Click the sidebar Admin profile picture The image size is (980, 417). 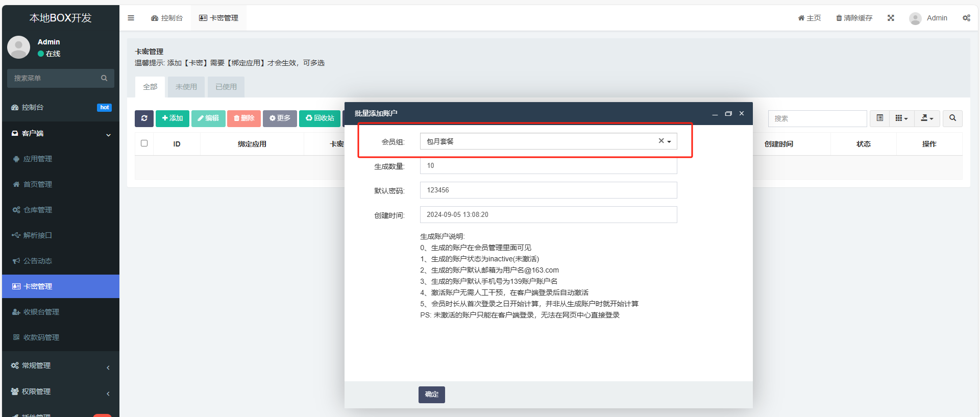[x=19, y=47]
